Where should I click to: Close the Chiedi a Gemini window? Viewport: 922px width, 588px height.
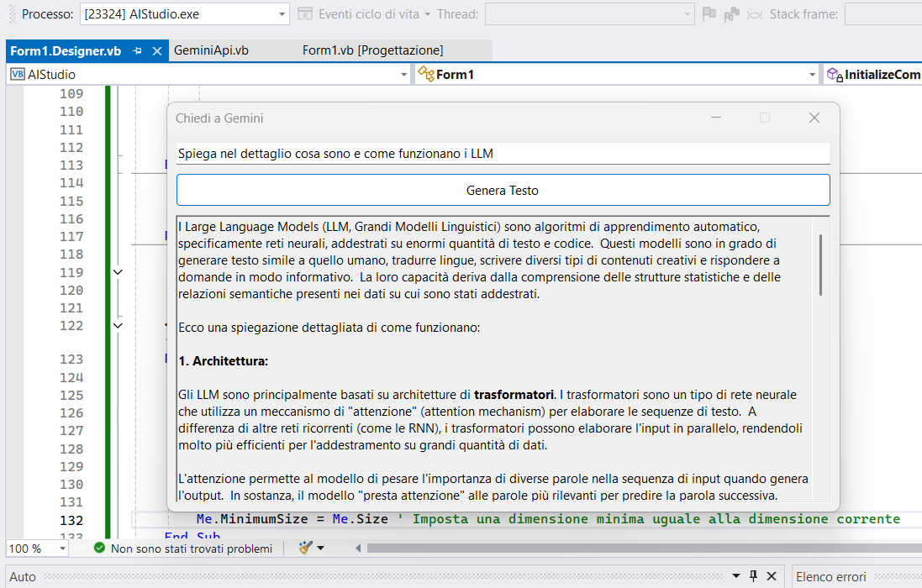pos(814,118)
